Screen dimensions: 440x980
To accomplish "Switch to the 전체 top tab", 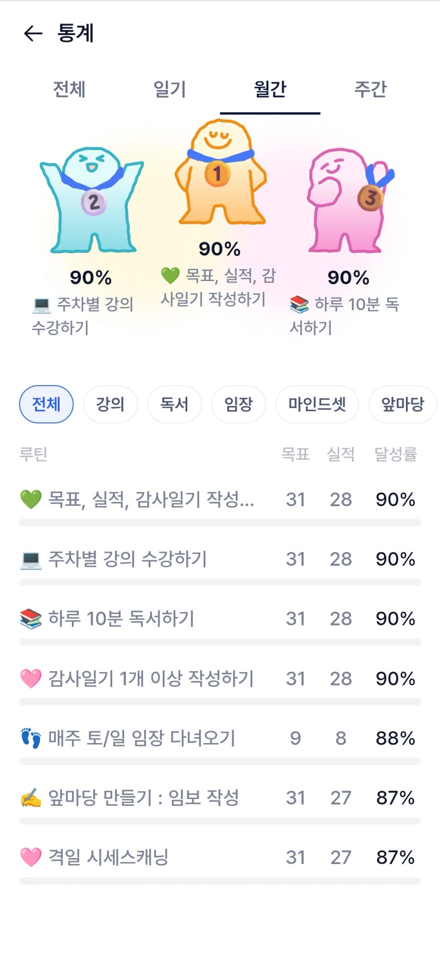I will [69, 89].
